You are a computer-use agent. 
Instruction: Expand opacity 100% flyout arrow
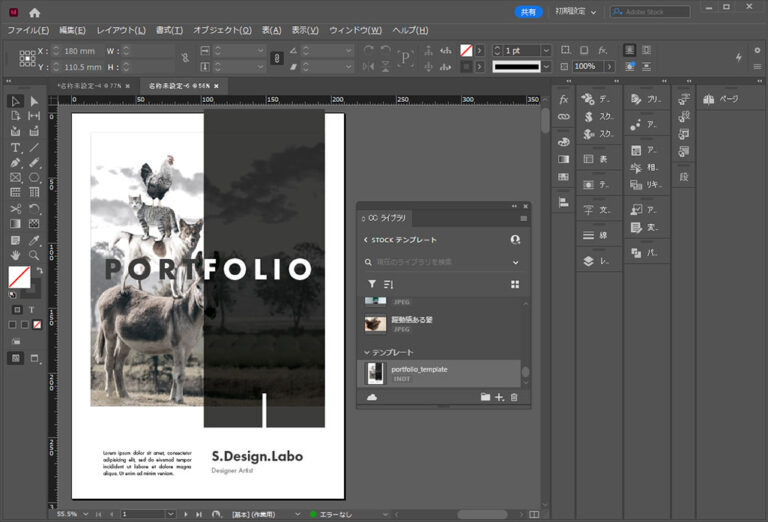610,66
